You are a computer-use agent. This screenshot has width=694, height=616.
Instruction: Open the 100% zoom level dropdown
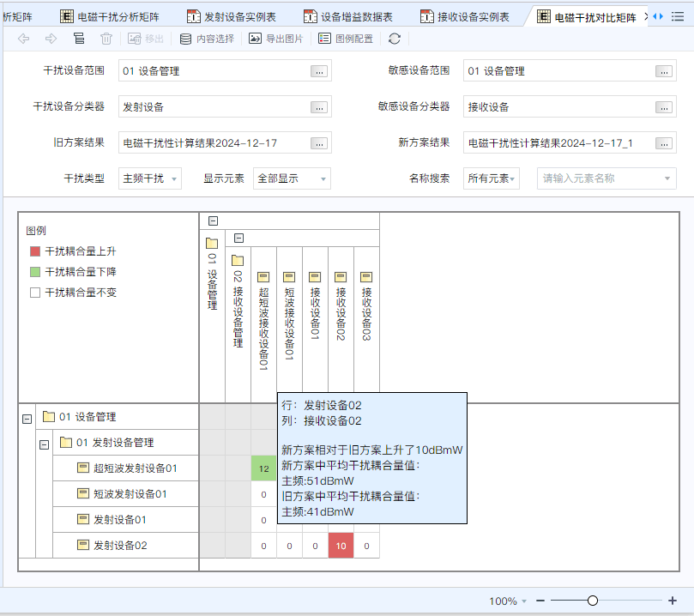(x=508, y=601)
